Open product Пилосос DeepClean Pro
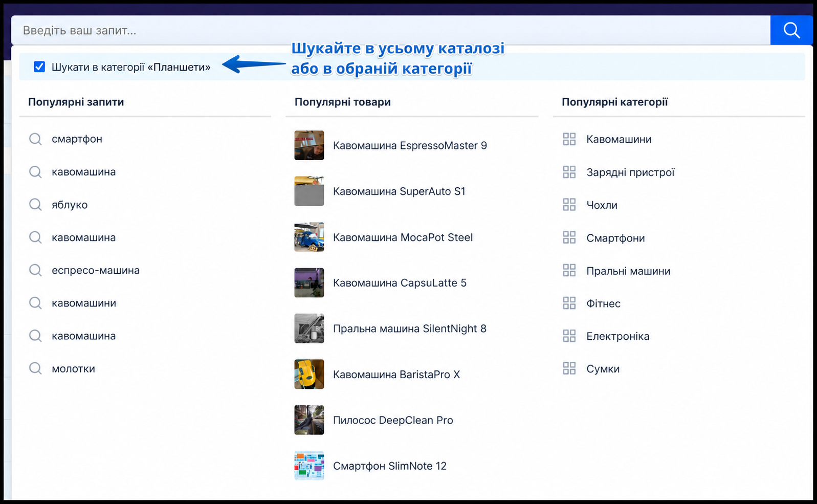 [393, 420]
